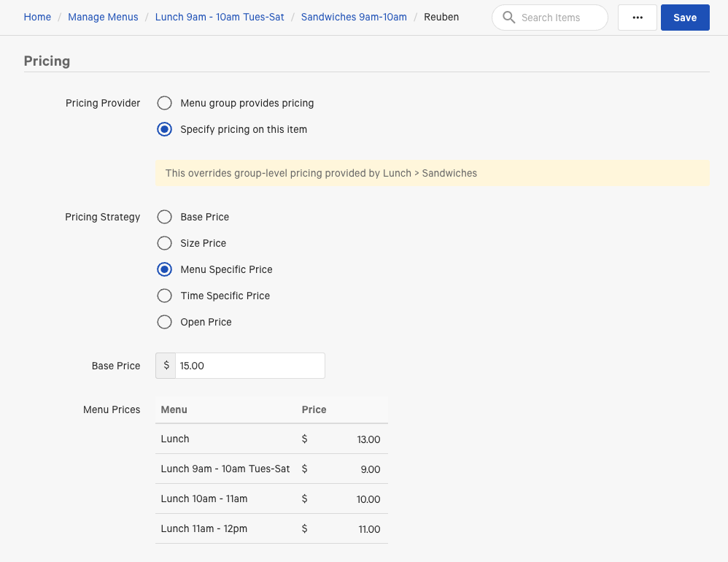This screenshot has height=562, width=728.
Task: Choose Specify pricing on this item
Action: 165,129
